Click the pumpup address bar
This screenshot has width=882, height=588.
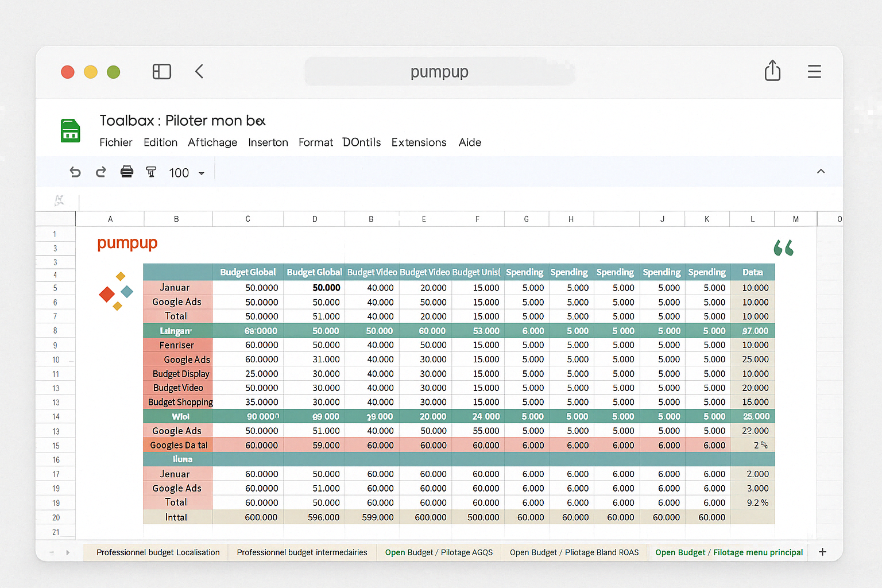[x=439, y=72]
